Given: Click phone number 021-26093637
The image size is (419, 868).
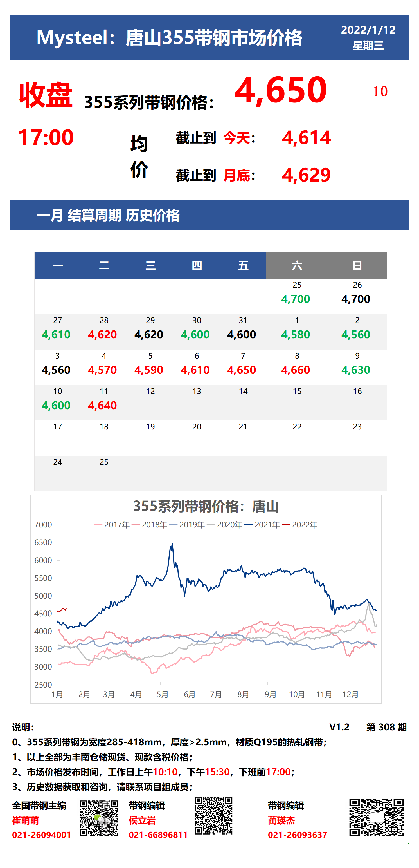Looking at the screenshot, I should tap(298, 835).
